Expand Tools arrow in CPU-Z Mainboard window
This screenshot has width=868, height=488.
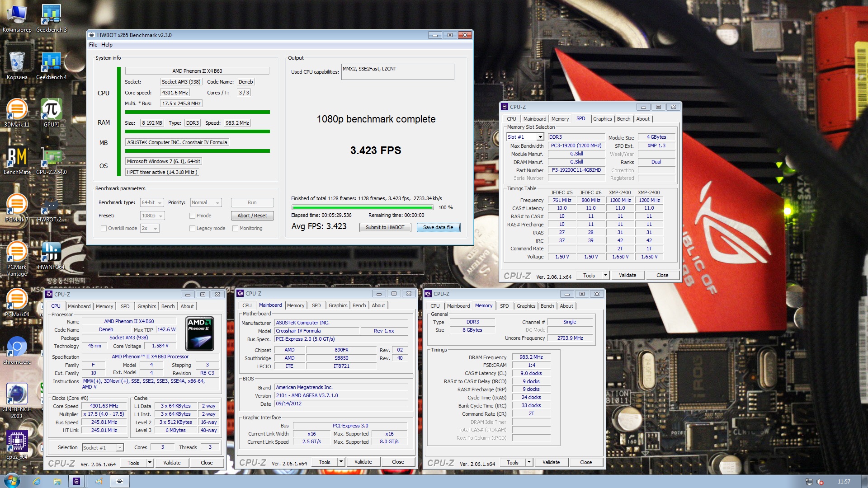341,462
